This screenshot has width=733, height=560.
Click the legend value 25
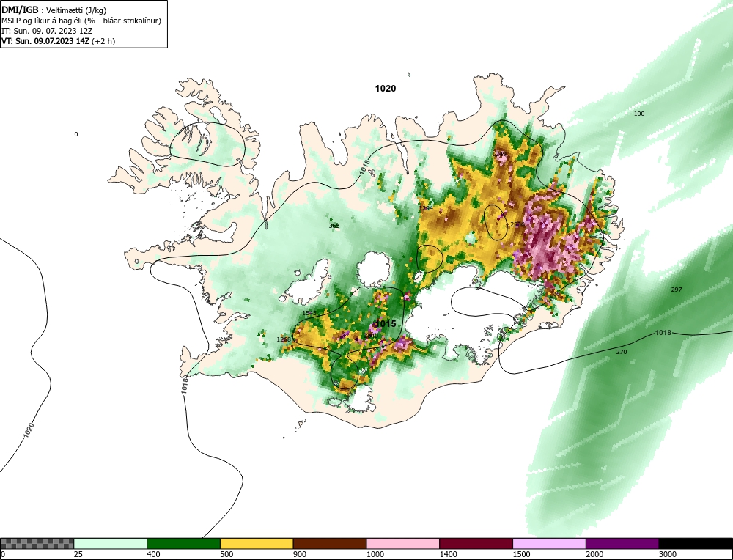tap(78, 554)
